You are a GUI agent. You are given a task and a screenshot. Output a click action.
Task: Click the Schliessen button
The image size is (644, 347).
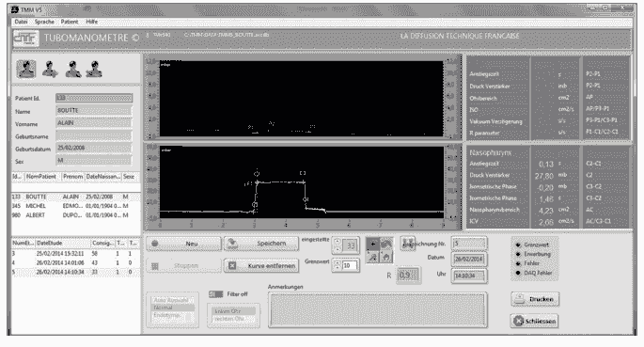[535, 321]
